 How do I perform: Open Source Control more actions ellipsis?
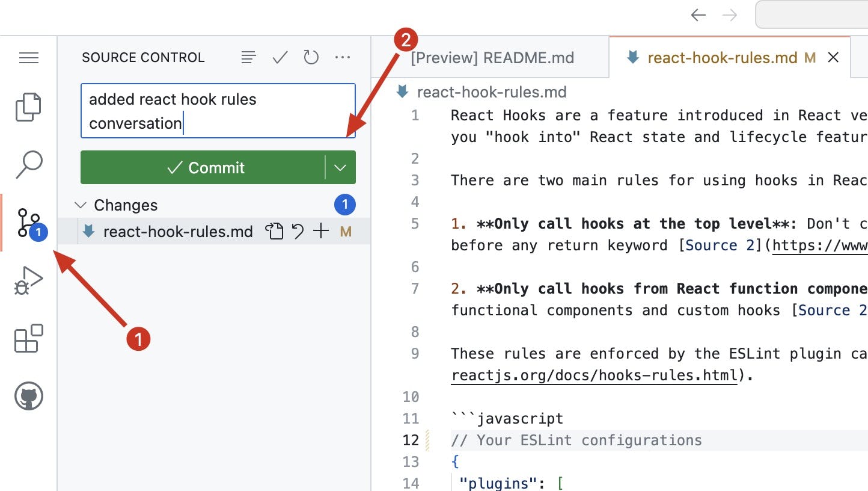[343, 58]
